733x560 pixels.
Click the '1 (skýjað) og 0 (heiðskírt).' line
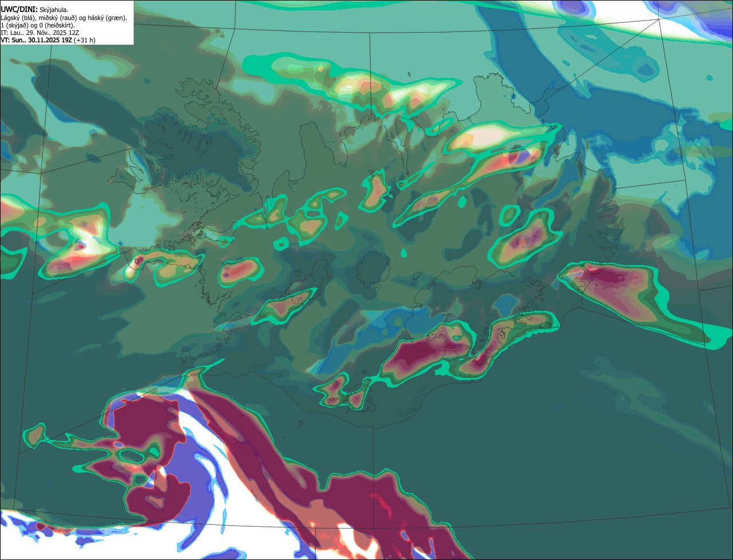[x=38, y=25]
